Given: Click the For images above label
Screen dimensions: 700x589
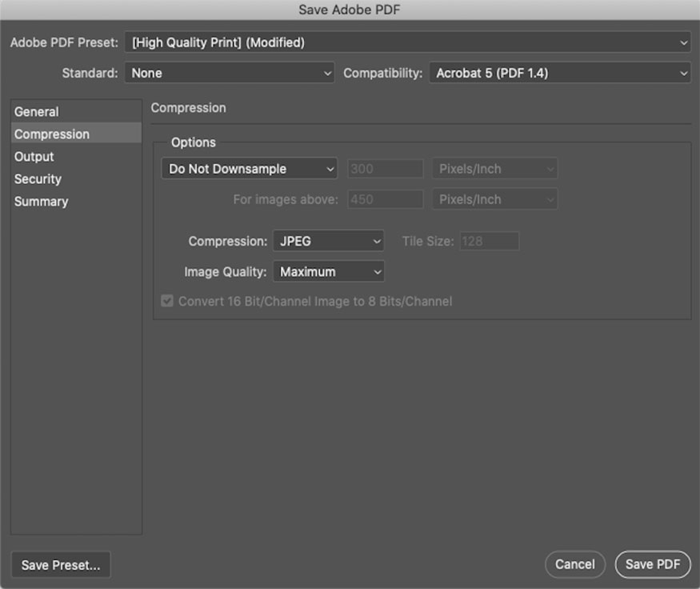Looking at the screenshot, I should pos(286,199).
